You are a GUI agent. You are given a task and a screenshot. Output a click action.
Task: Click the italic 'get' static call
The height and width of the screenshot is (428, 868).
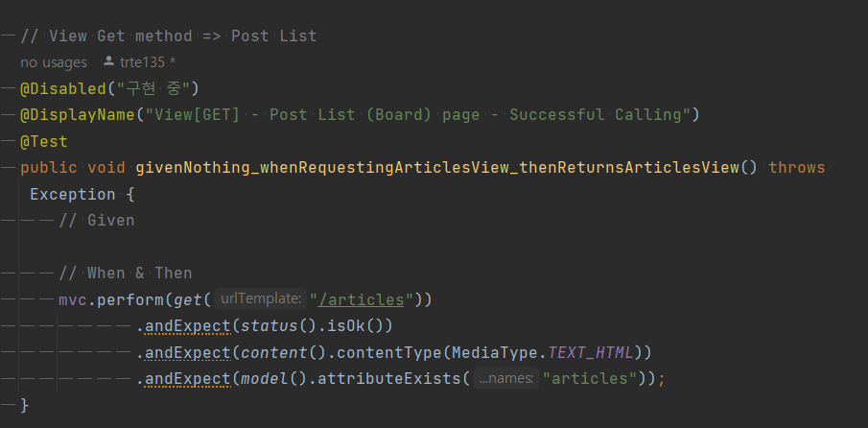188,299
